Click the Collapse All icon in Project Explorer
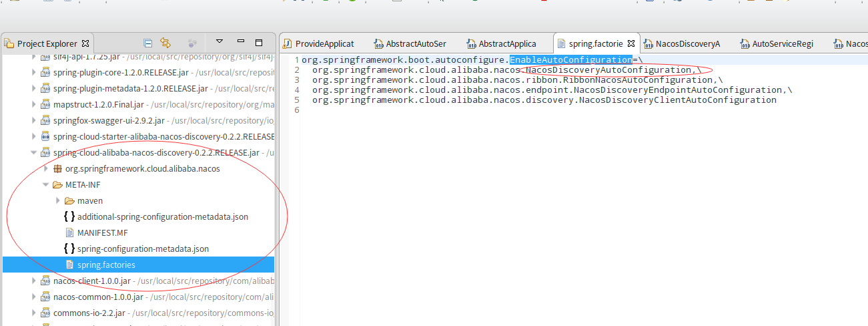This screenshot has width=868, height=326. (148, 43)
